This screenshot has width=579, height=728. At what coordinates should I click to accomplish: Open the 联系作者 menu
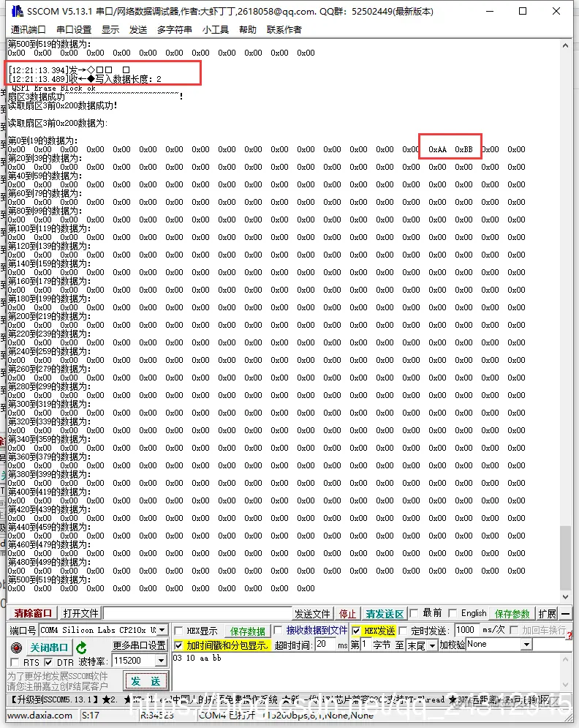[x=284, y=30]
